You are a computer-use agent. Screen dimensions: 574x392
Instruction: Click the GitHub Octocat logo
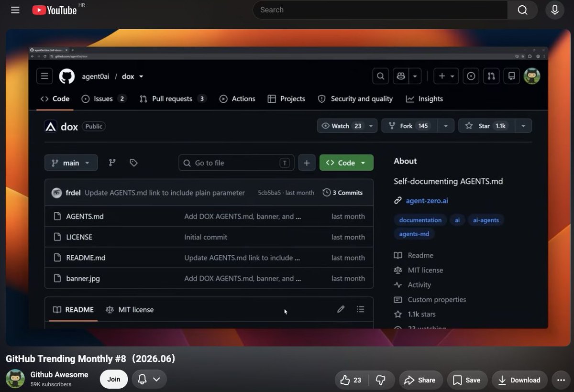(x=67, y=76)
